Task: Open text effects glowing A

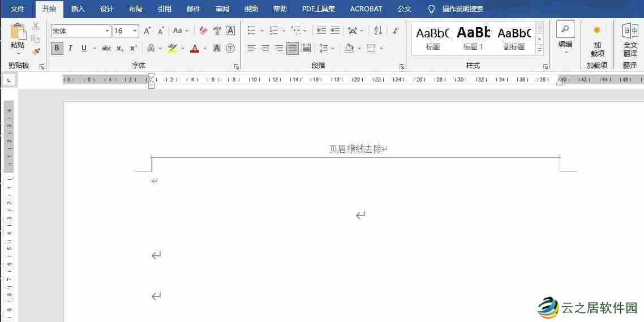Action: (151, 49)
